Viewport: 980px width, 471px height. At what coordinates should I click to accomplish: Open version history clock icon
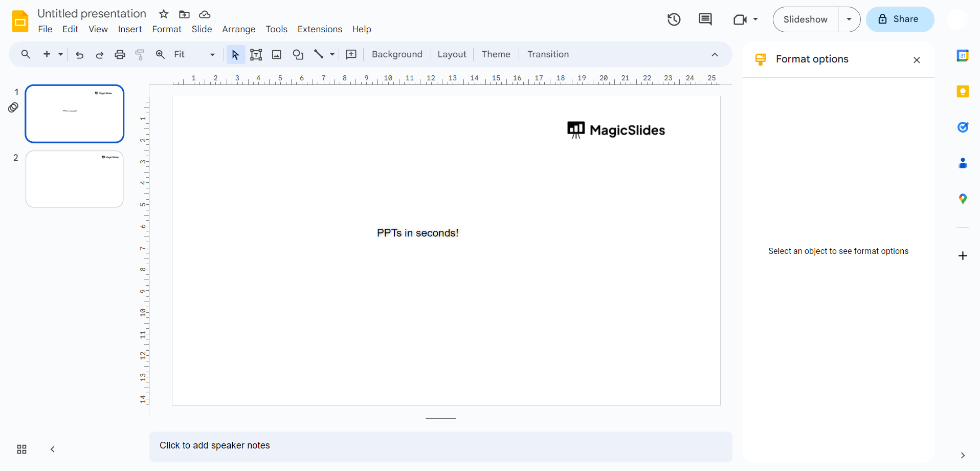pyautogui.click(x=674, y=19)
